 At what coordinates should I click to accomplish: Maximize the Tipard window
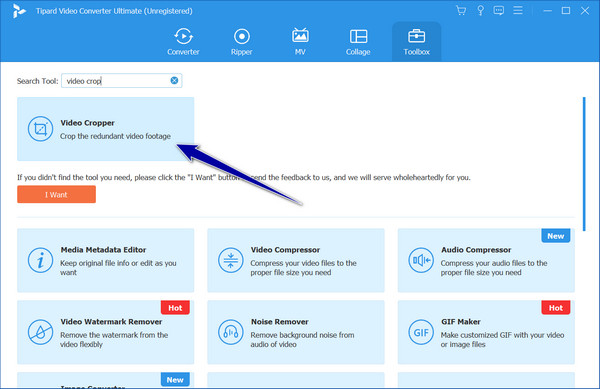(x=566, y=11)
